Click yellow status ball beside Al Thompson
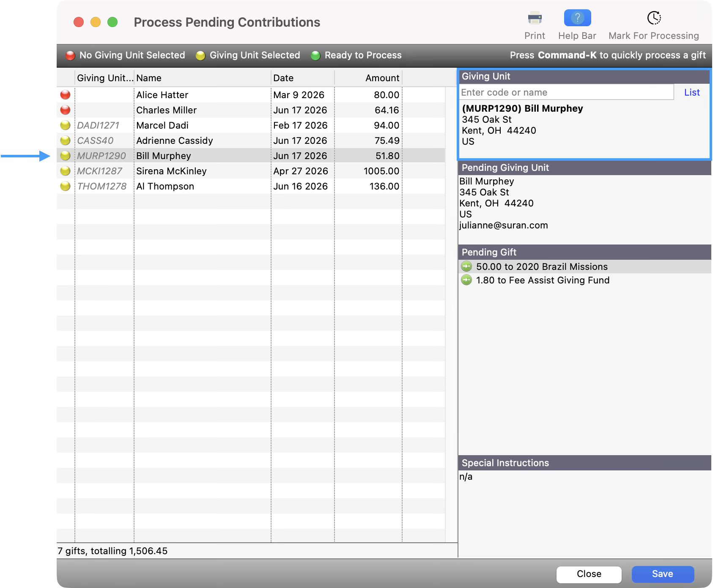The image size is (713, 588). coord(65,186)
